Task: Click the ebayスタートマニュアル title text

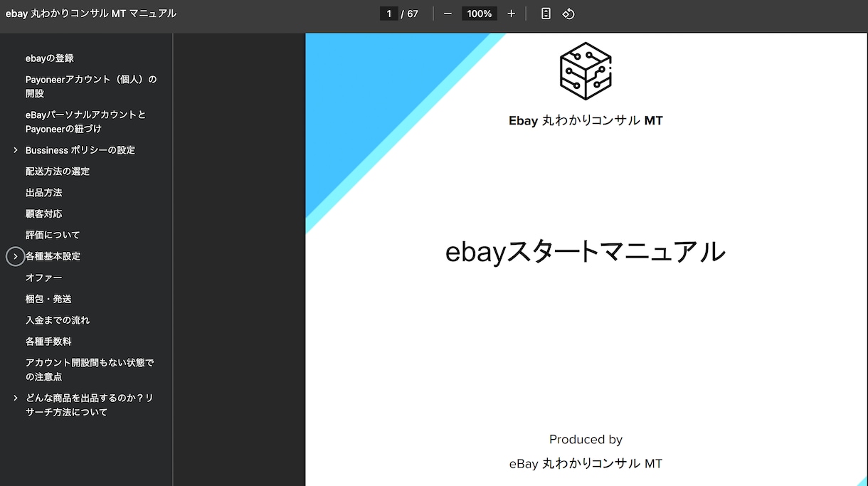Action: [586, 252]
